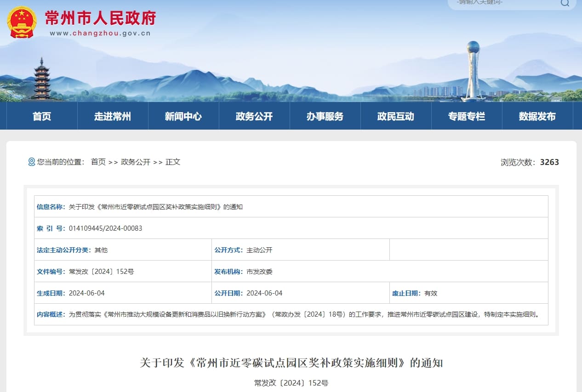Navigate to the 数据发布 section

click(537, 116)
